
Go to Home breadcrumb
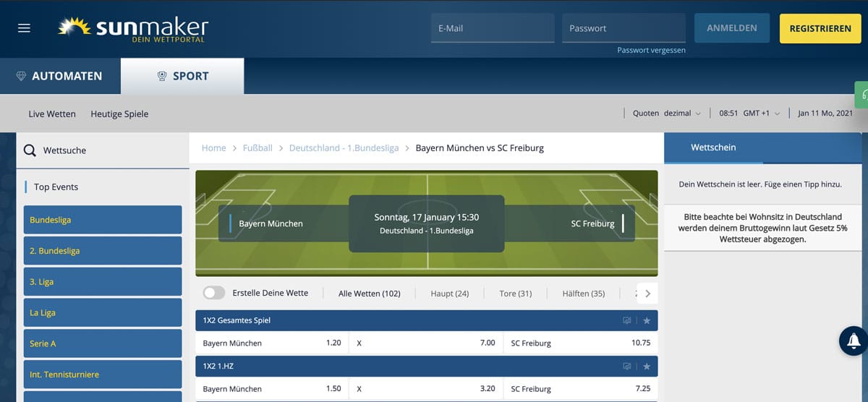pyautogui.click(x=213, y=147)
